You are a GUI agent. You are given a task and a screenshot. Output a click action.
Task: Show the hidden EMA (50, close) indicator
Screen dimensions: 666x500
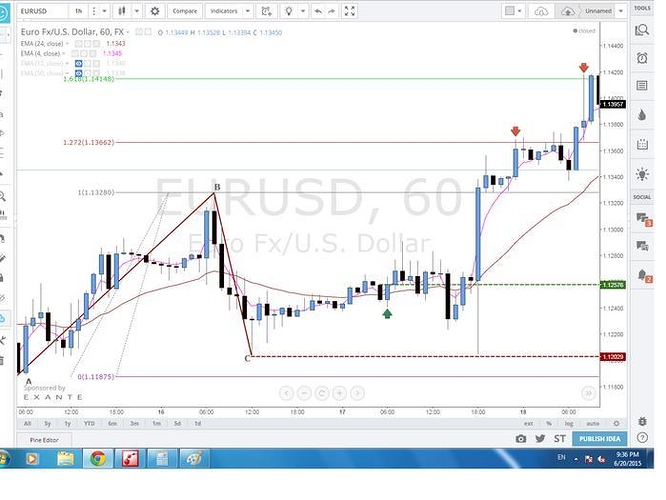coord(79,73)
